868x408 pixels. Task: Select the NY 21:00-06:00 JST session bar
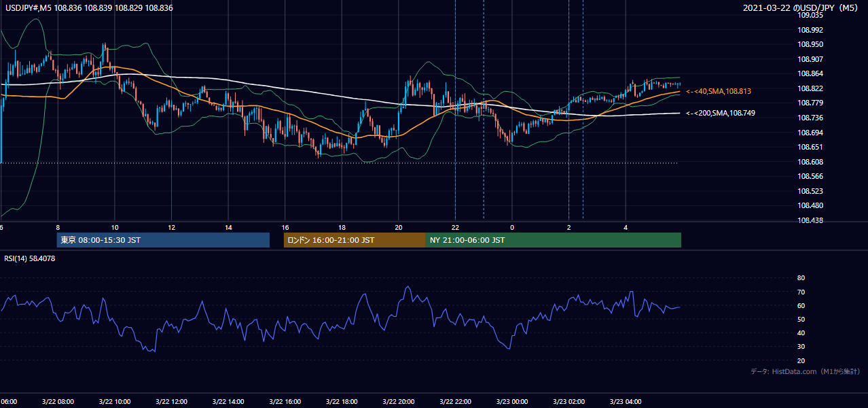[x=554, y=240]
